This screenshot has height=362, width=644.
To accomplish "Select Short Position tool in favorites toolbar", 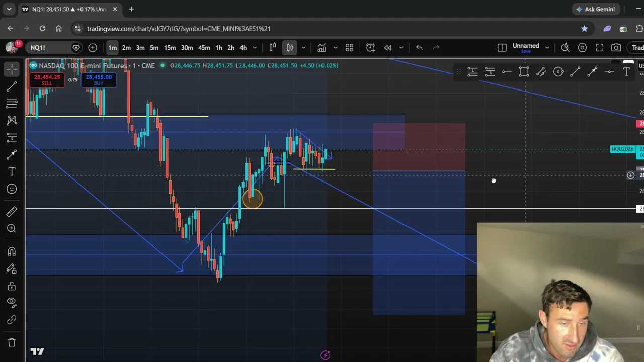I will click(x=490, y=72).
